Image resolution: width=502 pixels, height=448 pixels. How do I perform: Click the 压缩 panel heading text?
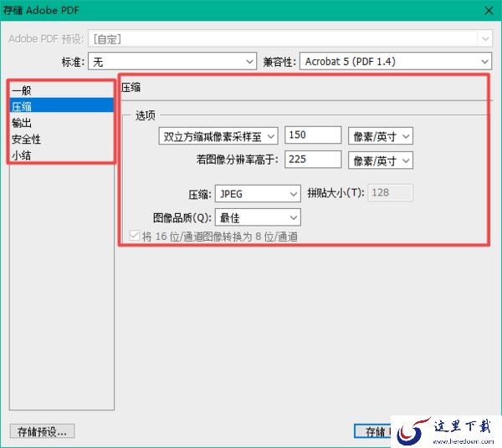pyautogui.click(x=131, y=87)
